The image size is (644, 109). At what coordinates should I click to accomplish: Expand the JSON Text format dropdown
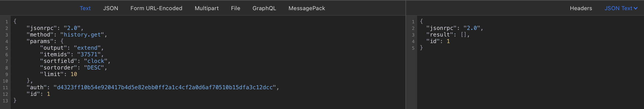621,8
